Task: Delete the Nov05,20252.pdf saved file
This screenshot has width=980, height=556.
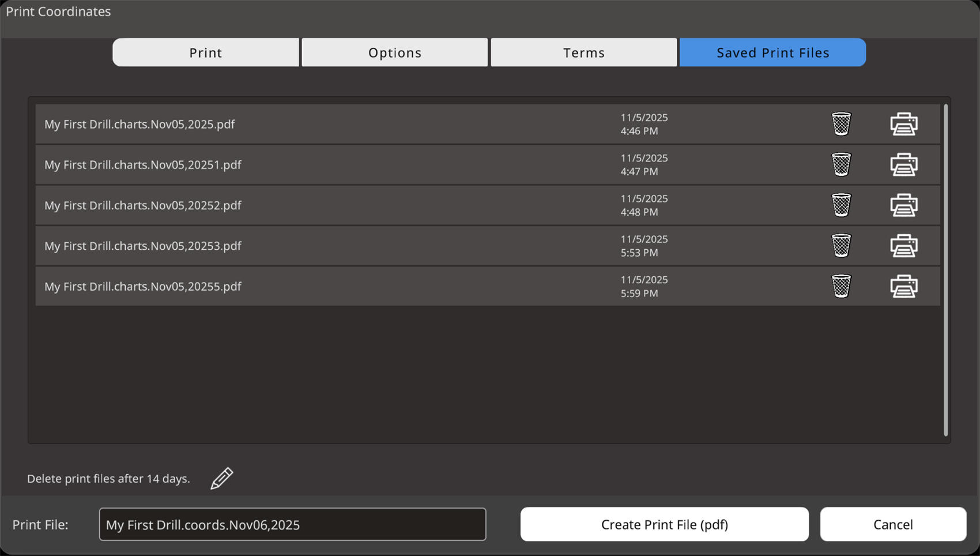Action: click(x=841, y=205)
